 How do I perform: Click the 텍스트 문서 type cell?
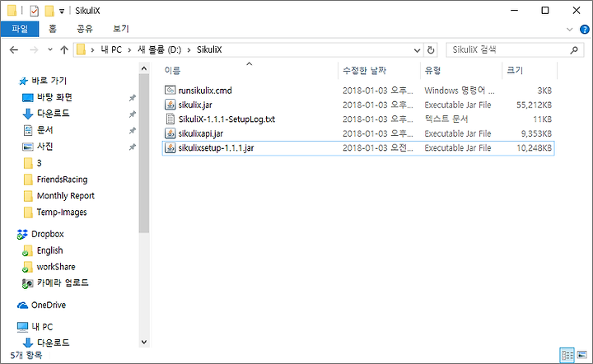pyautogui.click(x=446, y=119)
